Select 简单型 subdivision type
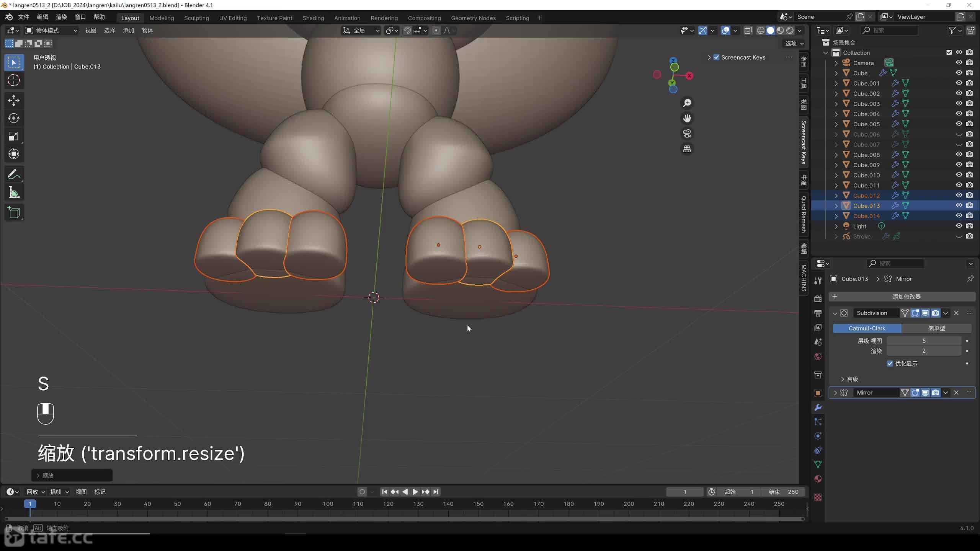 (x=936, y=328)
